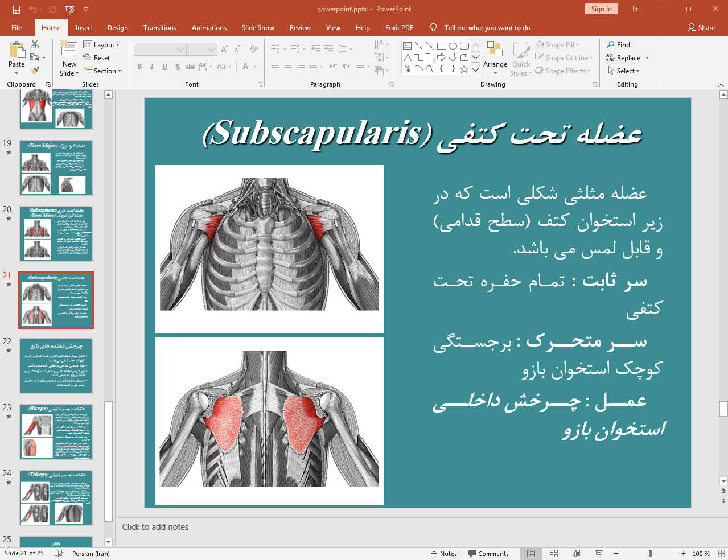Switch to the Animations tab

pyautogui.click(x=209, y=27)
